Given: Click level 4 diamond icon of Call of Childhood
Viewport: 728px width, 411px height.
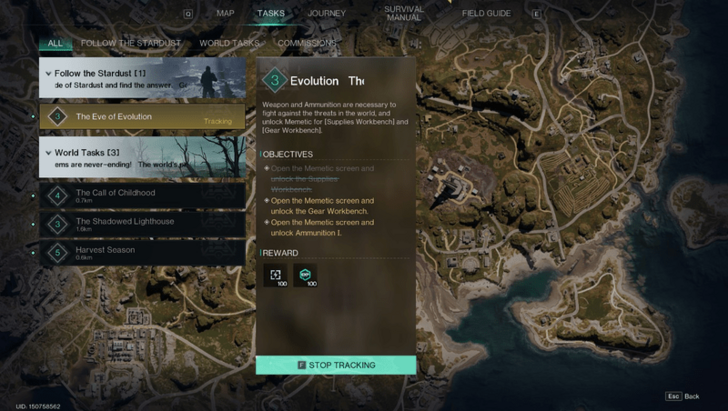Looking at the screenshot, I should [58, 196].
